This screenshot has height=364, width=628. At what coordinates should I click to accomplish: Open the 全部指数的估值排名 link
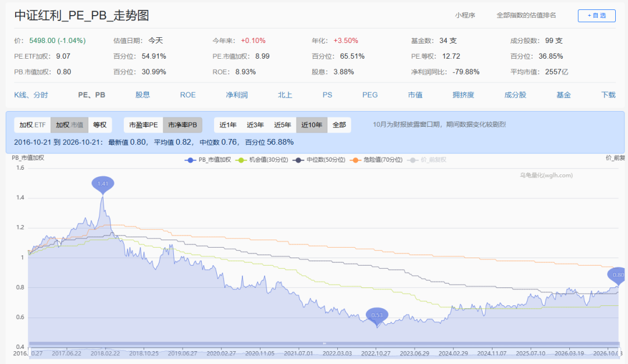(x=526, y=15)
